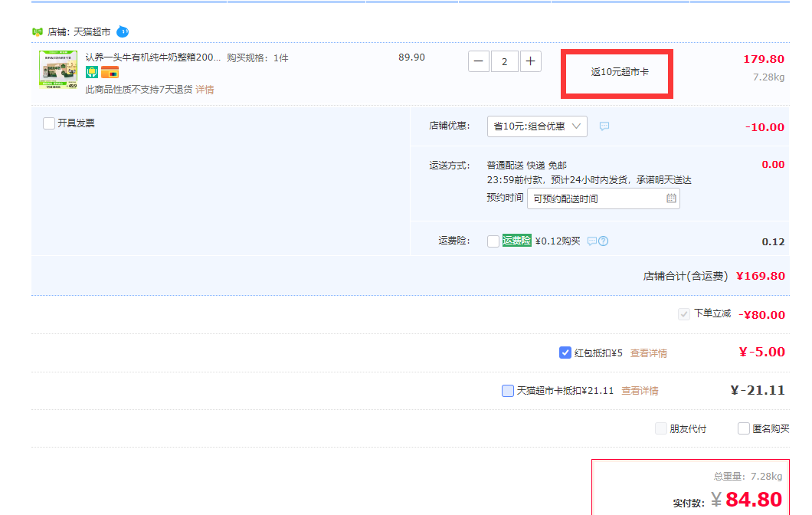
Task: Click the 7.28kg weight under item subtotal
Action: point(768,77)
